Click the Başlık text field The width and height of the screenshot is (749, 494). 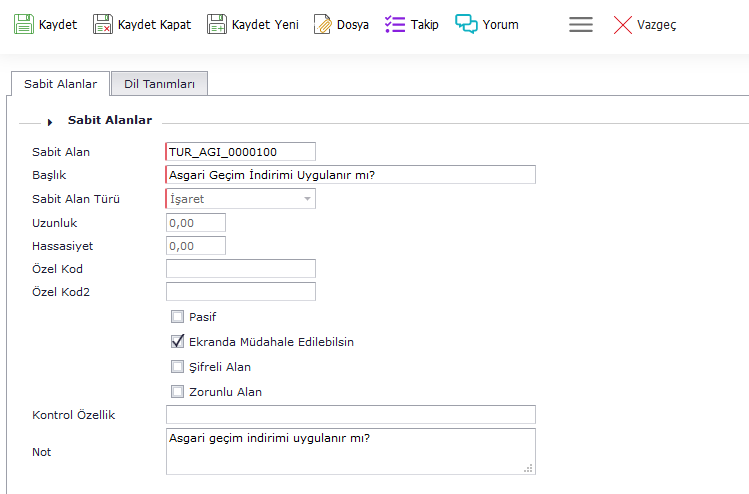click(350, 175)
